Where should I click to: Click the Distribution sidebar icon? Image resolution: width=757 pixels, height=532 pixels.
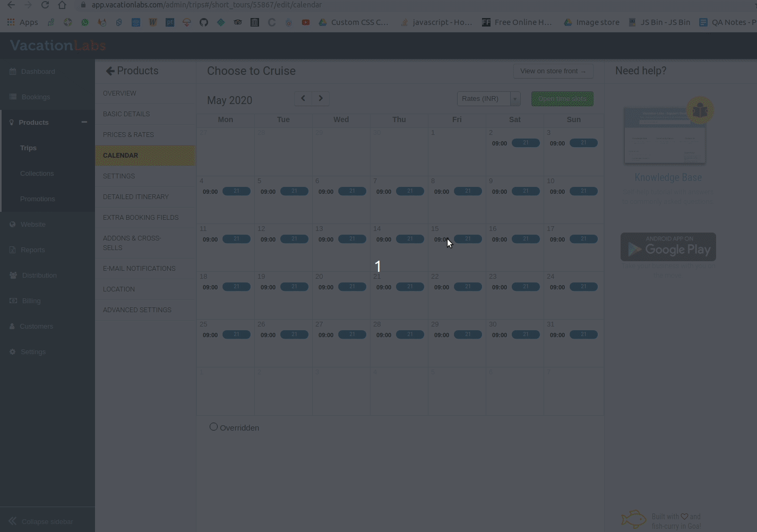tap(13, 276)
